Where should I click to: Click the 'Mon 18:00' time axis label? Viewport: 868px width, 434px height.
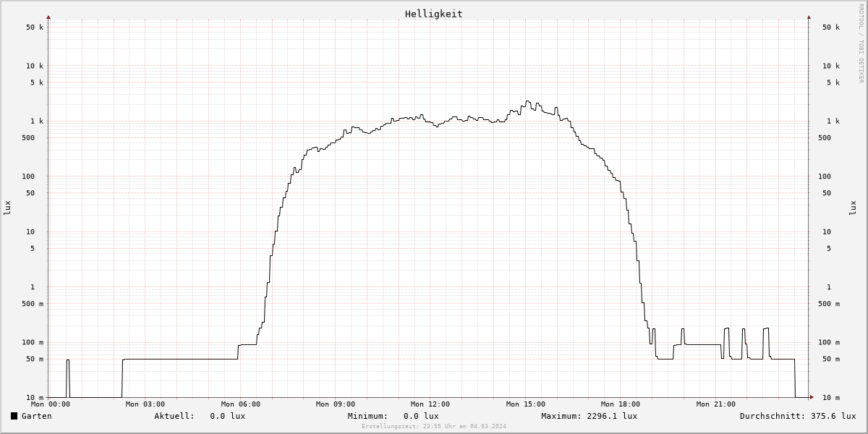[x=621, y=404]
